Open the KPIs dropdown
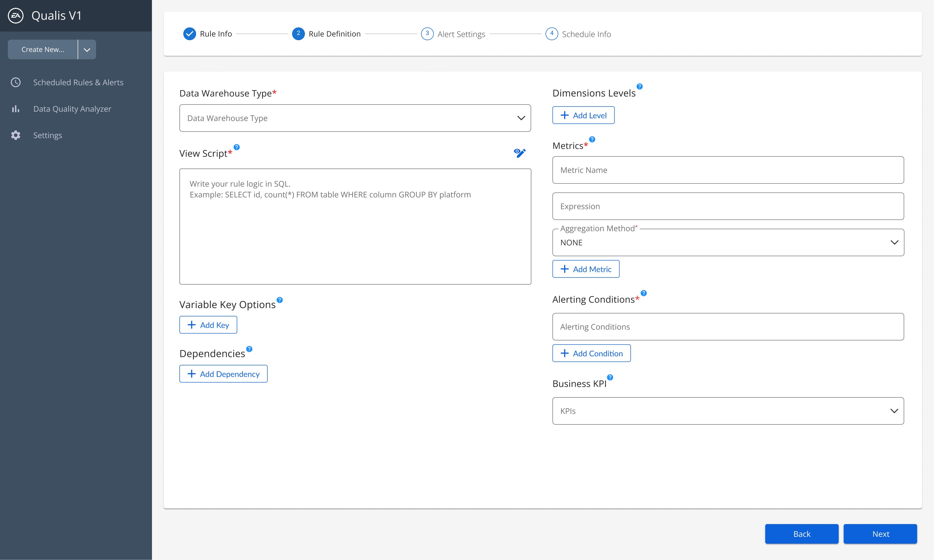The image size is (934, 560). pos(728,411)
